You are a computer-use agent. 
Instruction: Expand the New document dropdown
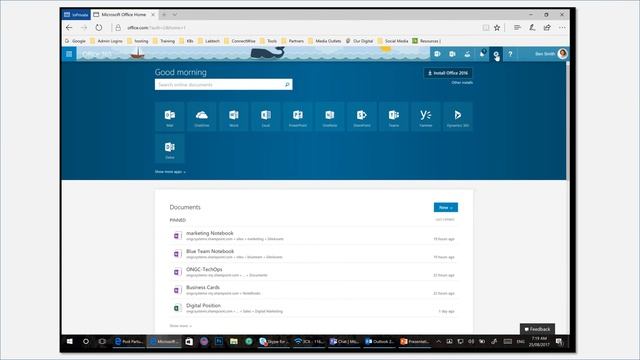click(446, 207)
